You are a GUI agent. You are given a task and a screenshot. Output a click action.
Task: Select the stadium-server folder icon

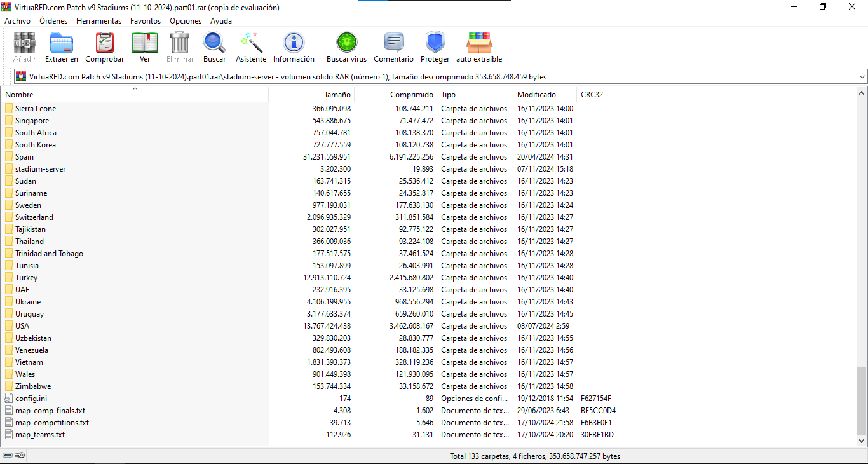(9, 169)
